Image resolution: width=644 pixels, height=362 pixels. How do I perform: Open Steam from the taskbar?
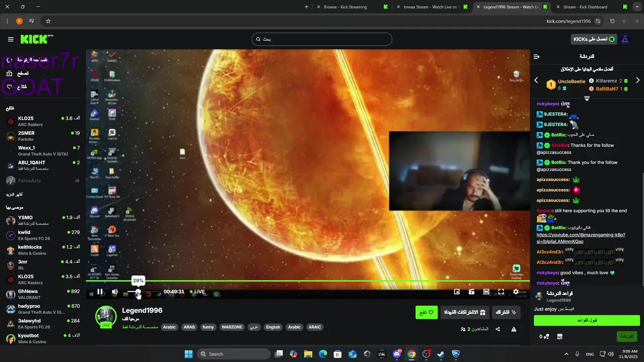[x=441, y=354]
